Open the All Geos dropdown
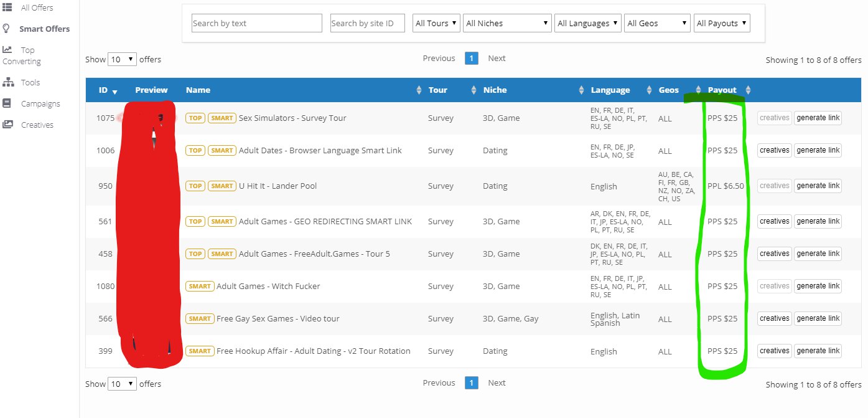 point(657,23)
